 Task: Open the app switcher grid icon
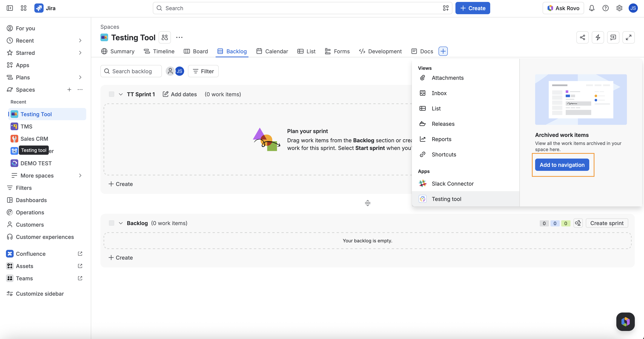(x=23, y=8)
